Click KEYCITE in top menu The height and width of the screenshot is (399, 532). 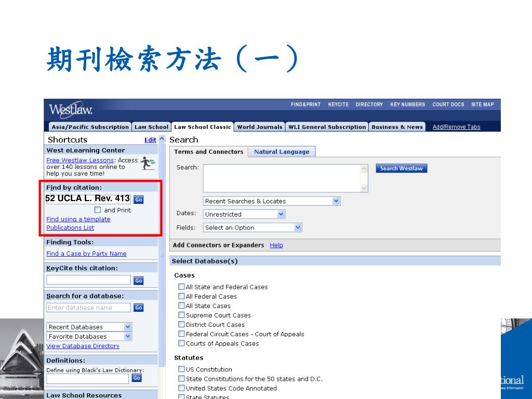tap(338, 104)
